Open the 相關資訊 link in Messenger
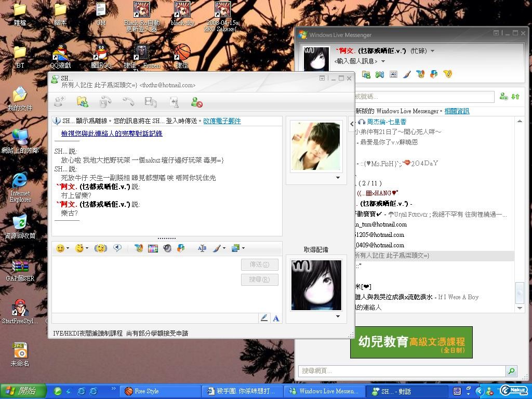 pos(457,111)
